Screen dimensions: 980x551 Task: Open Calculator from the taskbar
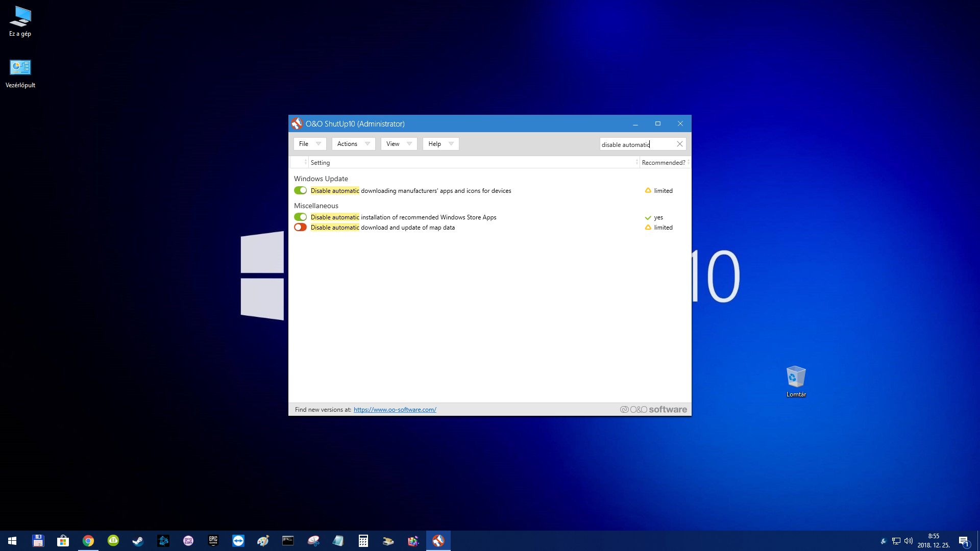pyautogui.click(x=363, y=541)
